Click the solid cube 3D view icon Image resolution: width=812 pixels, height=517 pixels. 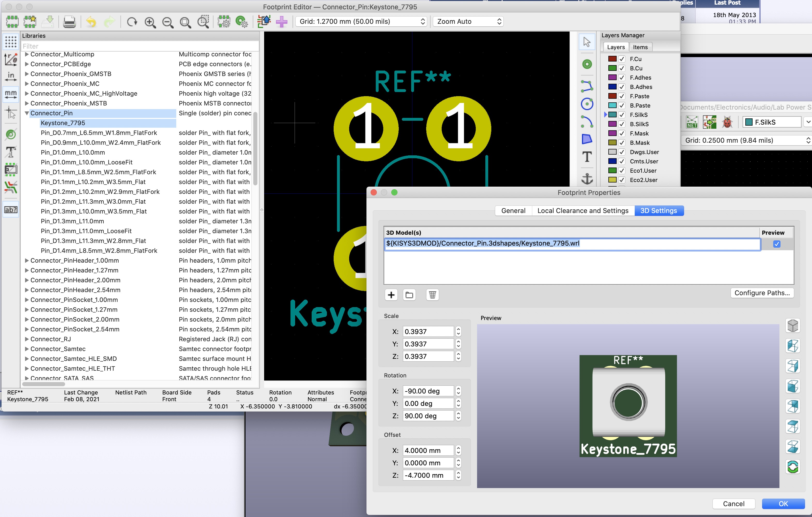click(x=793, y=325)
